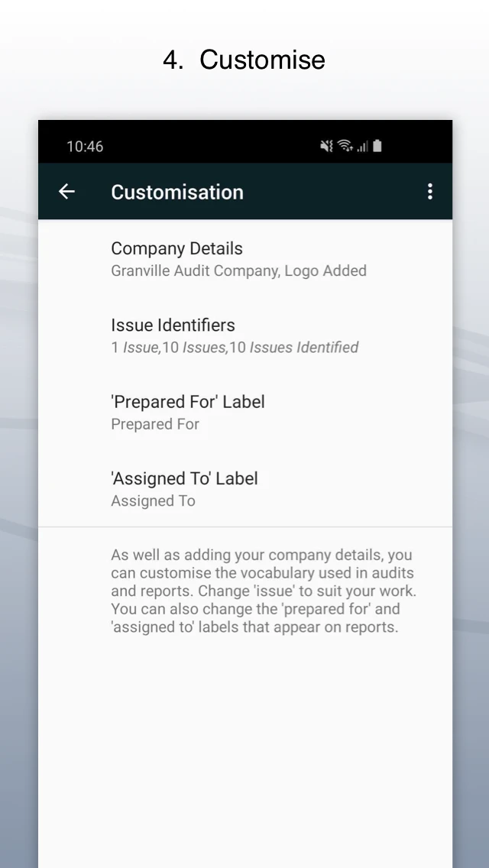Click the battery status icon
This screenshot has width=489, height=868.
click(x=377, y=146)
